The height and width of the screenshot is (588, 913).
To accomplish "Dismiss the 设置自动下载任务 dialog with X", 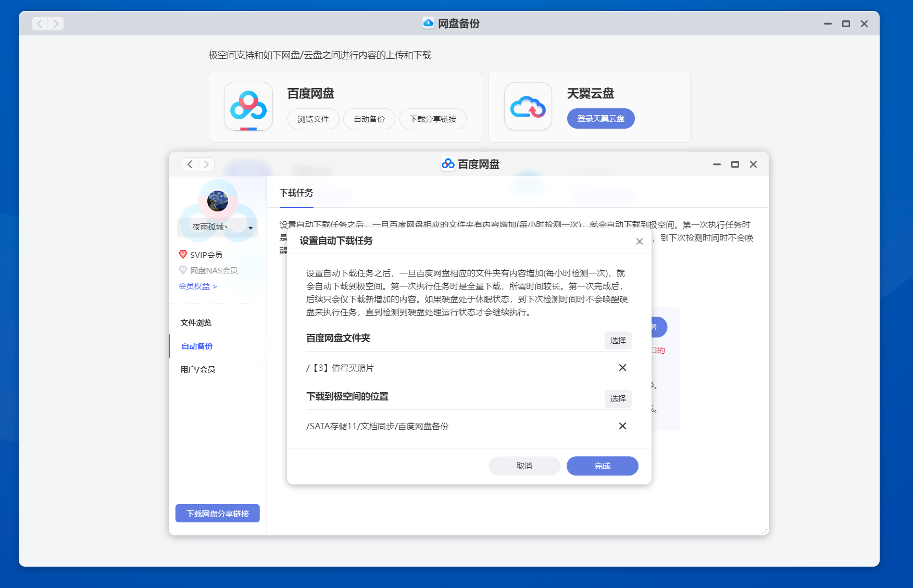I will 640,241.
